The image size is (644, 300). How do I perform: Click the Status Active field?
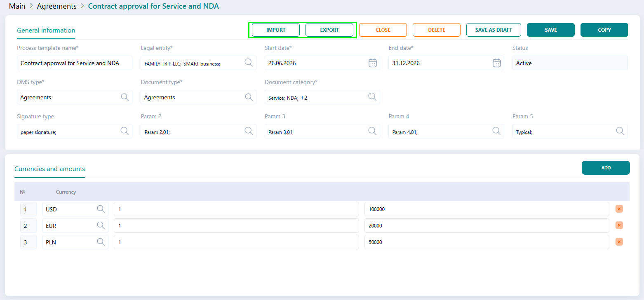570,63
